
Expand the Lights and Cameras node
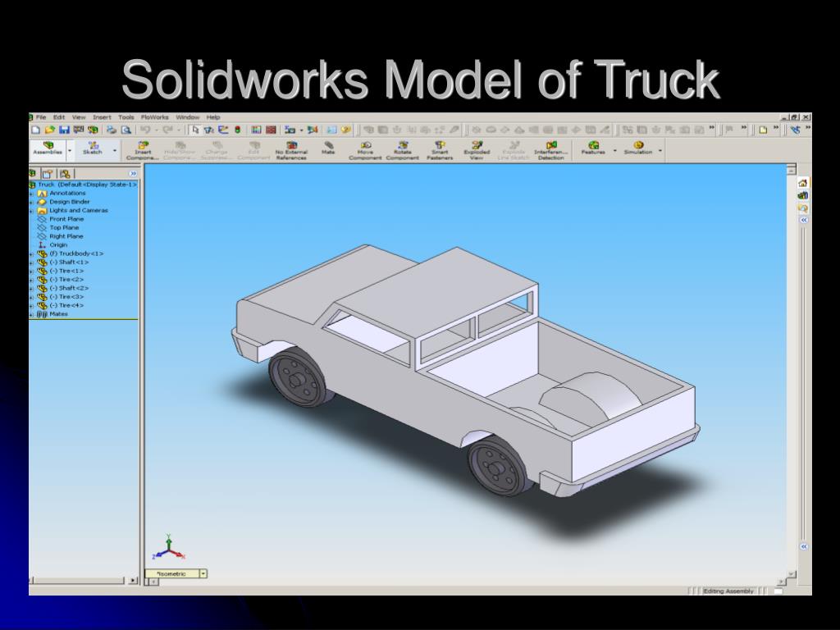coord(31,211)
